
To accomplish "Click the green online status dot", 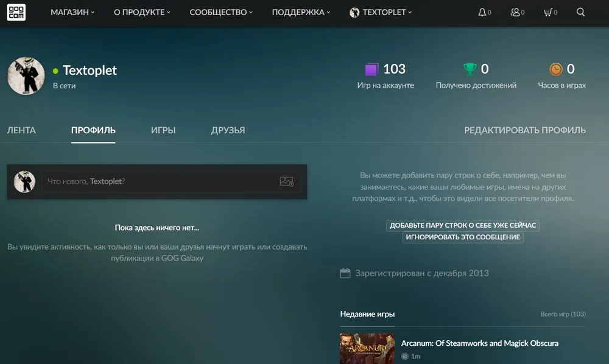I will tap(55, 71).
